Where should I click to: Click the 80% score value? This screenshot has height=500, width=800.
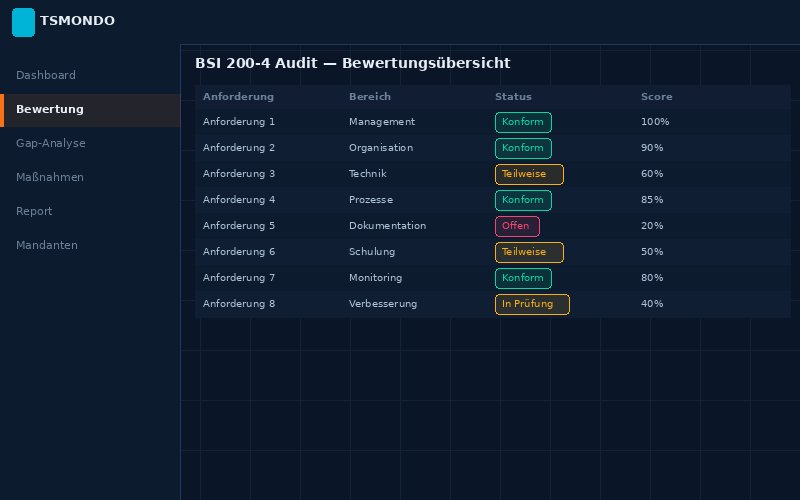[652, 278]
